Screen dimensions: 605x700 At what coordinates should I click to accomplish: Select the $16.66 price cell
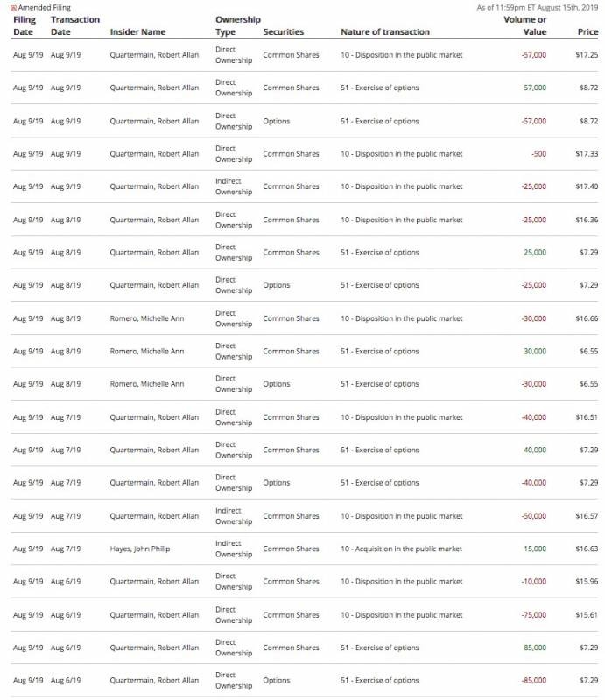click(x=587, y=318)
